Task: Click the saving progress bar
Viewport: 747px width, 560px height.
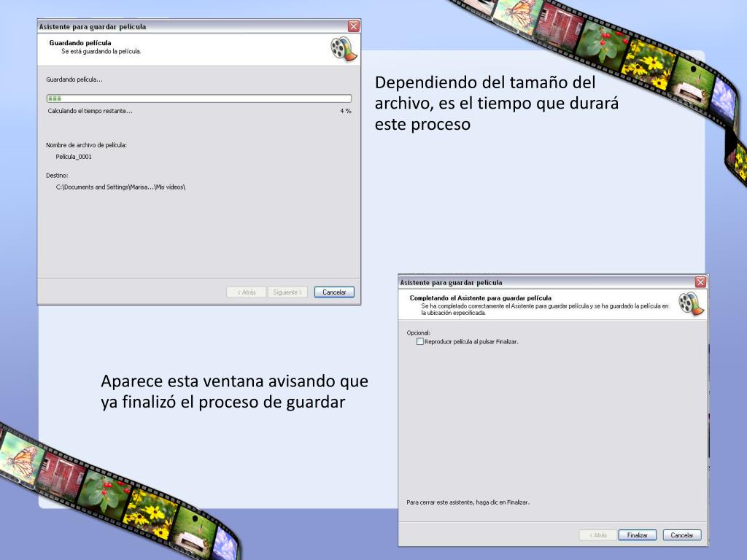Action: click(x=199, y=98)
